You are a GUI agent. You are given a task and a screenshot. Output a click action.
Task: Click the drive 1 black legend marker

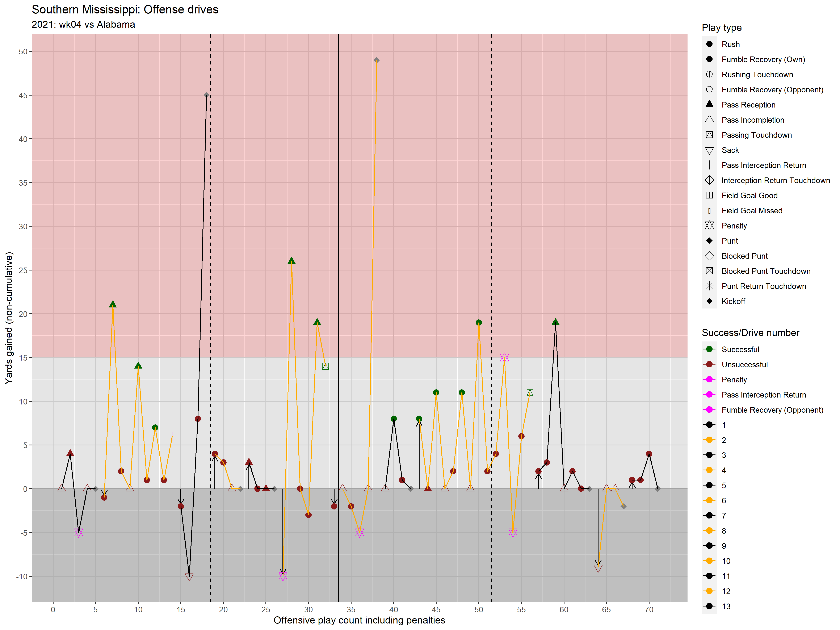[709, 425]
